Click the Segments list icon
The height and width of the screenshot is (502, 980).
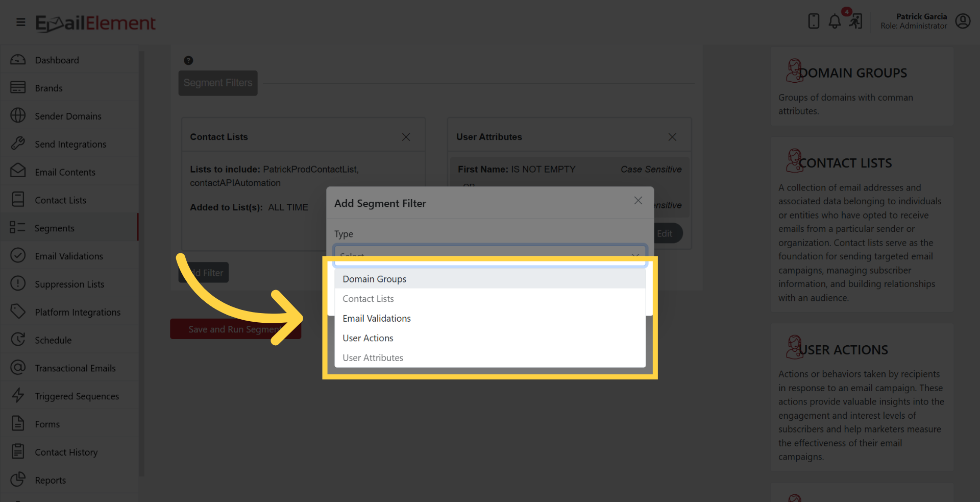(x=17, y=228)
